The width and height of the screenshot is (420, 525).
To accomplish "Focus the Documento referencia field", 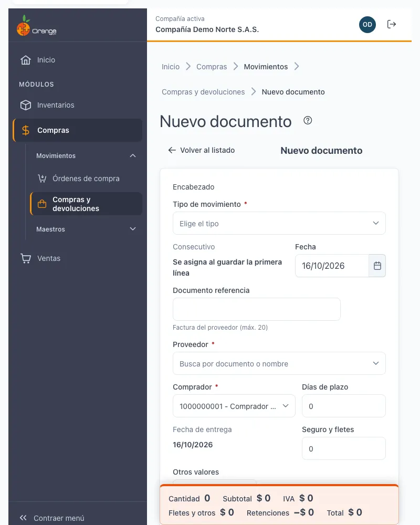I will pyautogui.click(x=257, y=309).
